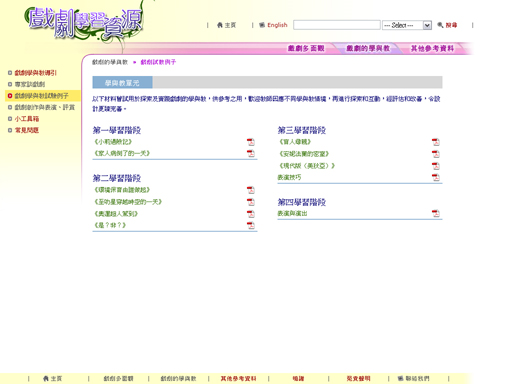Click footer link 聯絡我們
The height and width of the screenshot is (384, 512).
click(417, 378)
